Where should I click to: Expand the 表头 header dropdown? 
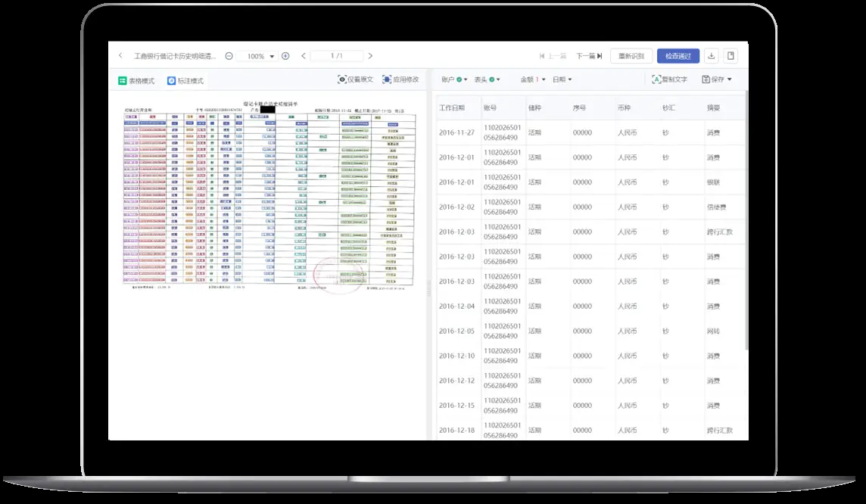[x=488, y=79]
